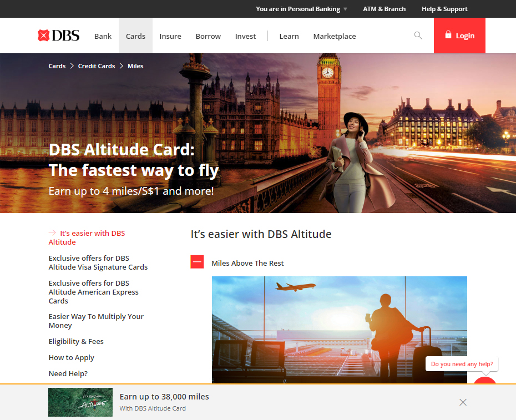Image resolution: width=516 pixels, height=420 pixels.
Task: Click the Altitude promo thumbnail
Action: [x=80, y=402]
